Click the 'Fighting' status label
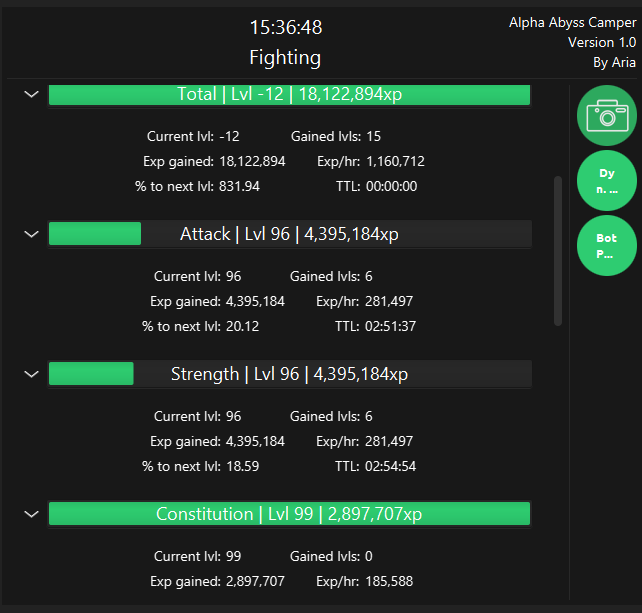The height and width of the screenshot is (613, 642). tap(285, 57)
